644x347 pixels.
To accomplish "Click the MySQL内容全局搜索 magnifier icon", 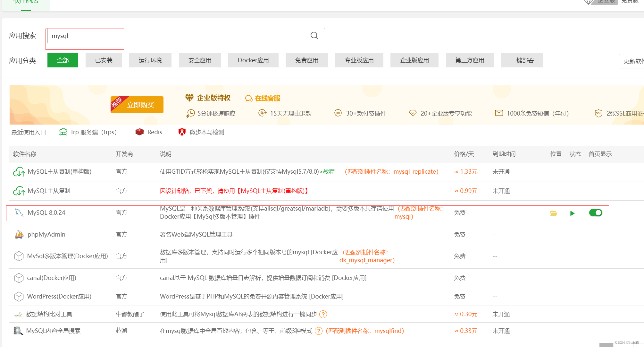I will click(x=18, y=331).
